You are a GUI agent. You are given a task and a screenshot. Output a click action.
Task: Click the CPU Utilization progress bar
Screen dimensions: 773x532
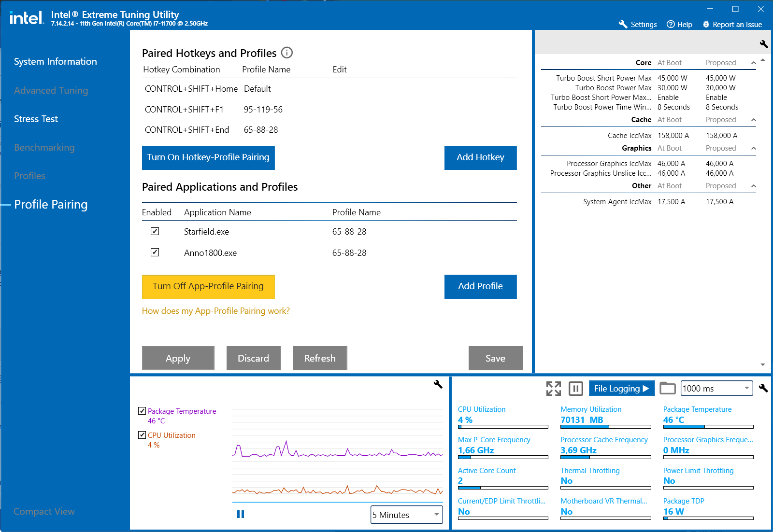click(x=503, y=427)
